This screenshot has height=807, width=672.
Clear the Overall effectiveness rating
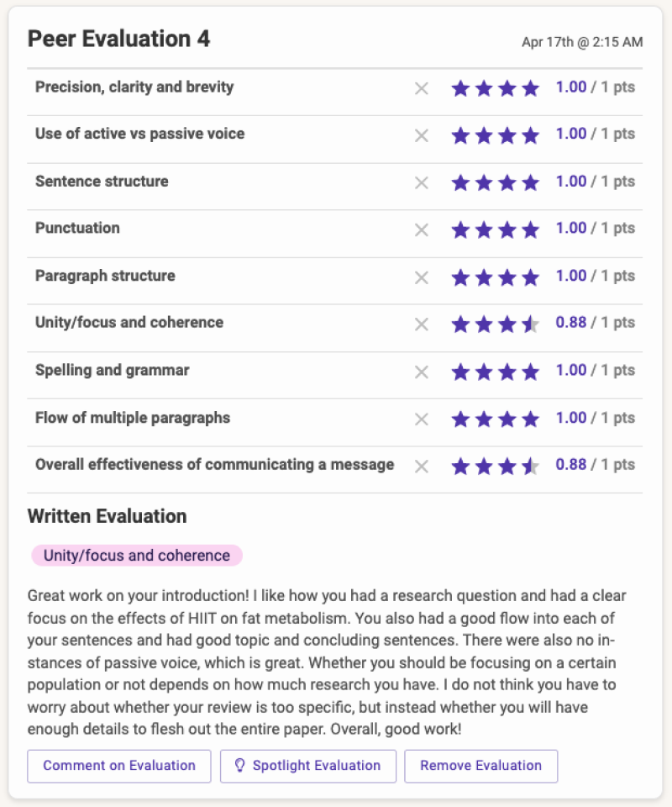[422, 466]
